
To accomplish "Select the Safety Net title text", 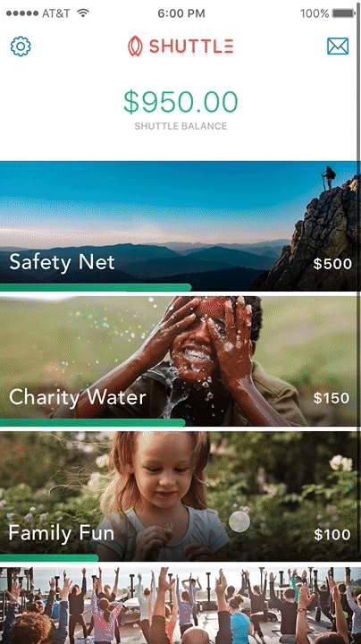I will (x=62, y=262).
